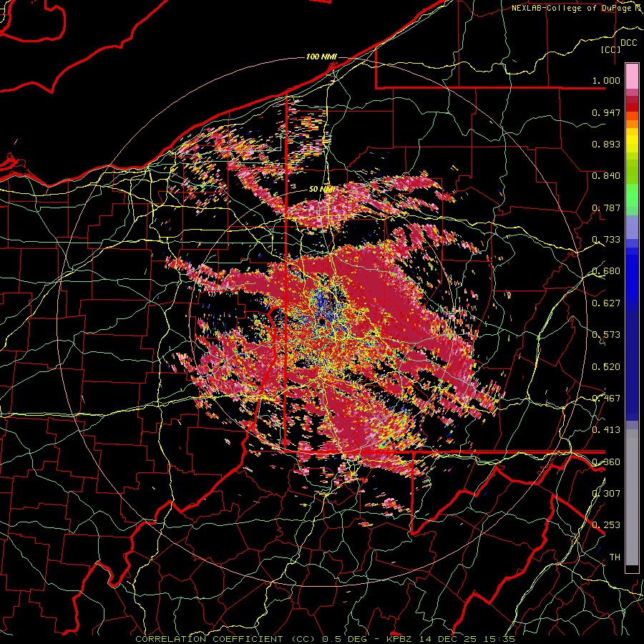Click the 0.893 legend value
Screen dimensions: 644x644
pos(606,144)
